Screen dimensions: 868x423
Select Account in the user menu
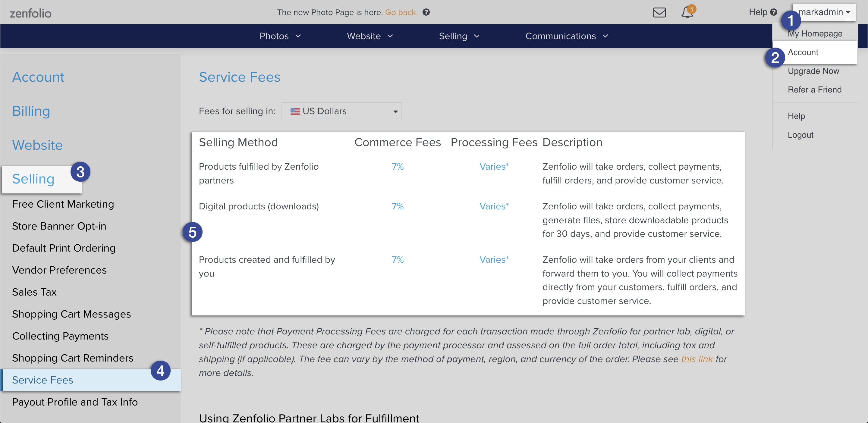pyautogui.click(x=815, y=52)
